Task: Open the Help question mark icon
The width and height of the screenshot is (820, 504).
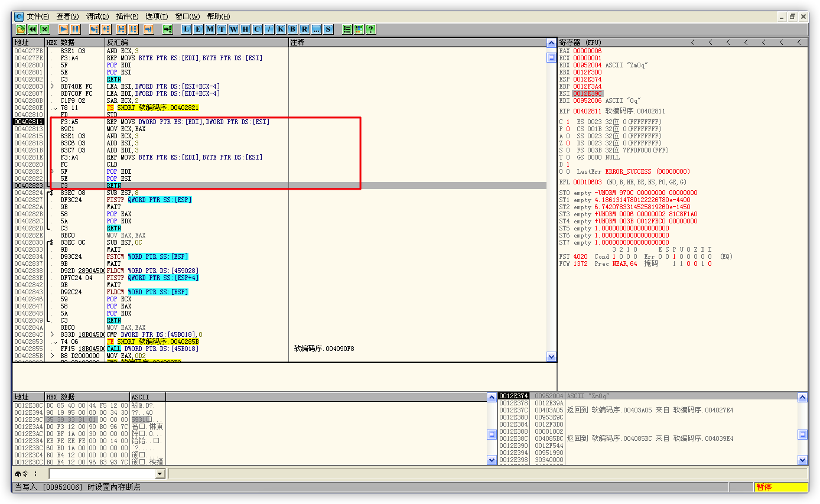Action: pyautogui.click(x=370, y=29)
